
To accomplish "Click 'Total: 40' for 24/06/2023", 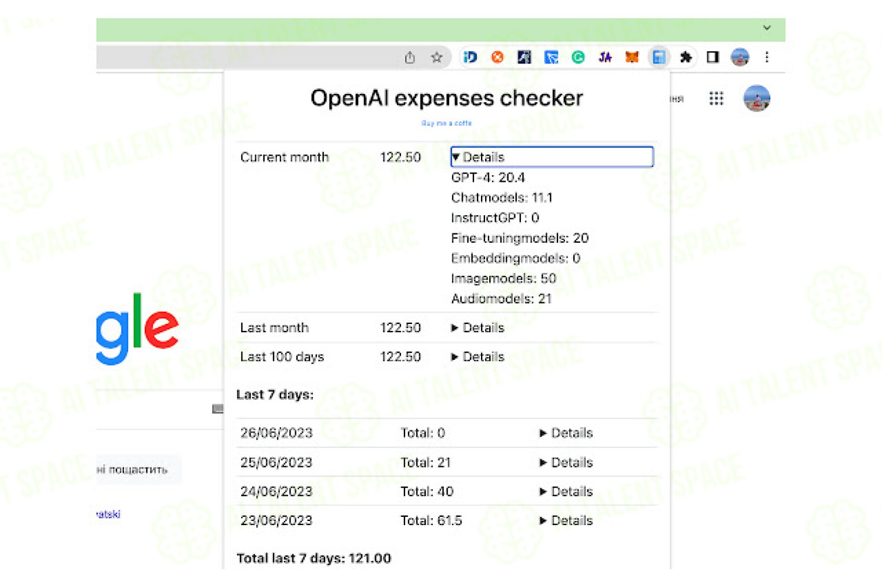I will [427, 492].
